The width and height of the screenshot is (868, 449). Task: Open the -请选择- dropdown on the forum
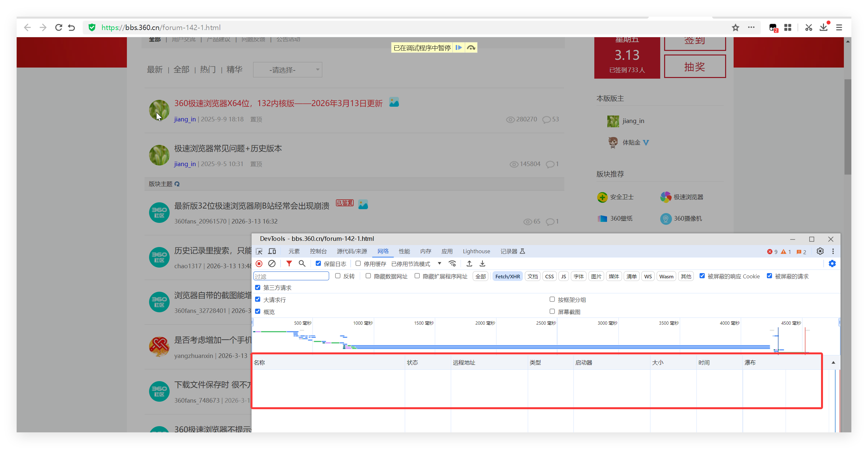(287, 70)
